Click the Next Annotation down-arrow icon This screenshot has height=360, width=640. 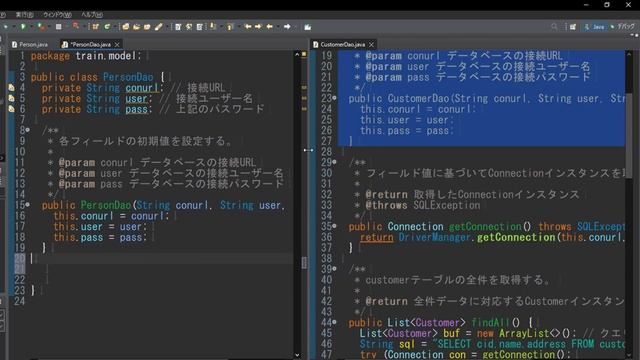[x=213, y=27]
